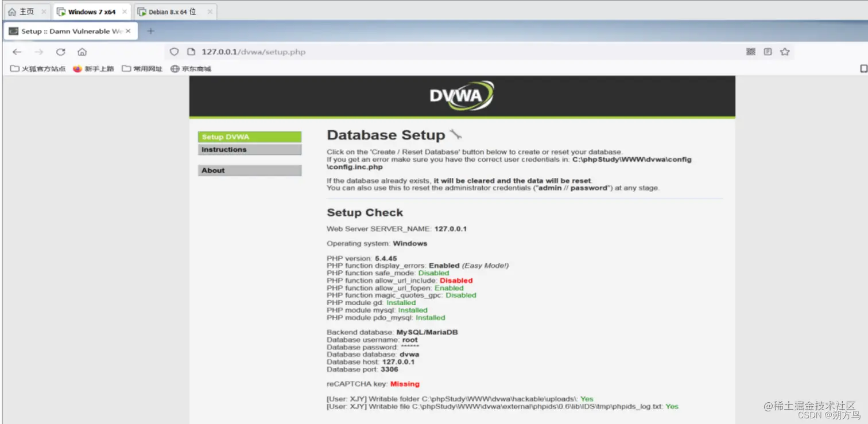Open the browser home page icon
868x424 pixels.
pos(82,52)
